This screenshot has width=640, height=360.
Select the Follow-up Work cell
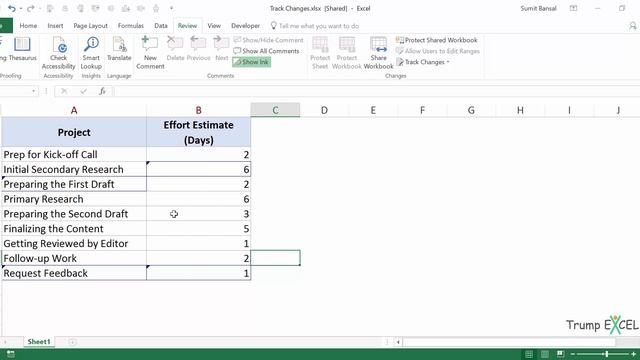coord(74,258)
